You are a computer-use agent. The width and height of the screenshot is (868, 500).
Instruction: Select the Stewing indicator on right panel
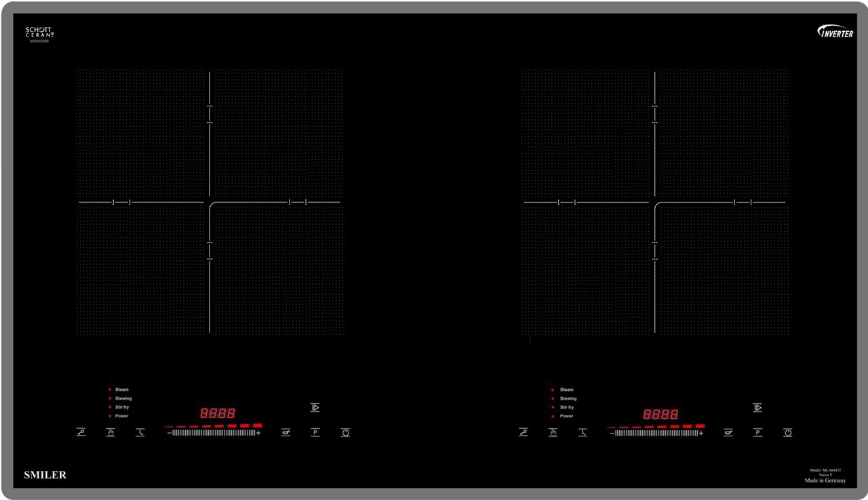click(x=564, y=398)
